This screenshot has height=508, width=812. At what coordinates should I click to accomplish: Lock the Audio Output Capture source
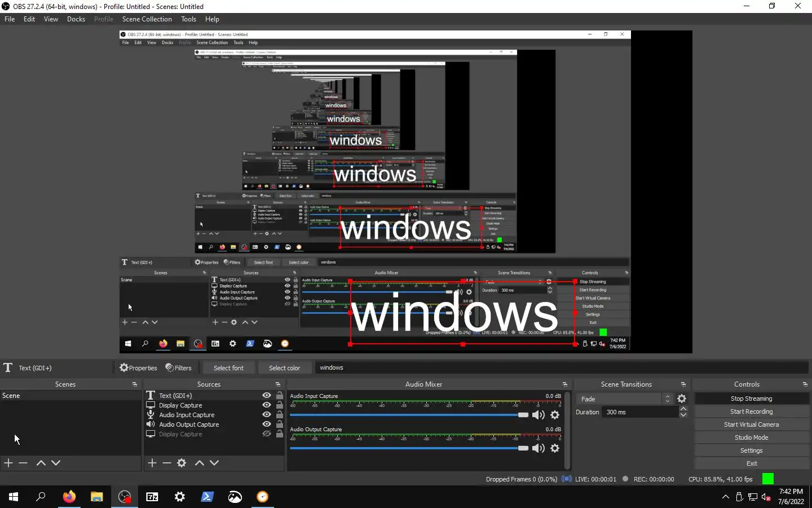(280, 424)
